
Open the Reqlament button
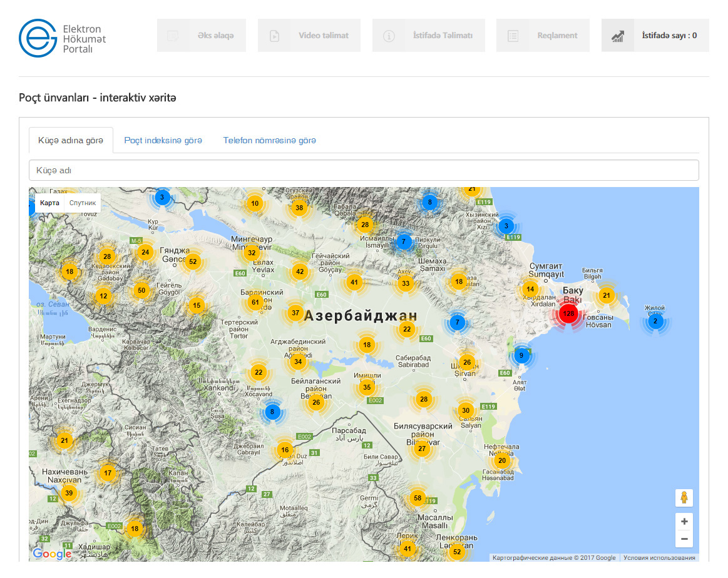[x=543, y=35]
